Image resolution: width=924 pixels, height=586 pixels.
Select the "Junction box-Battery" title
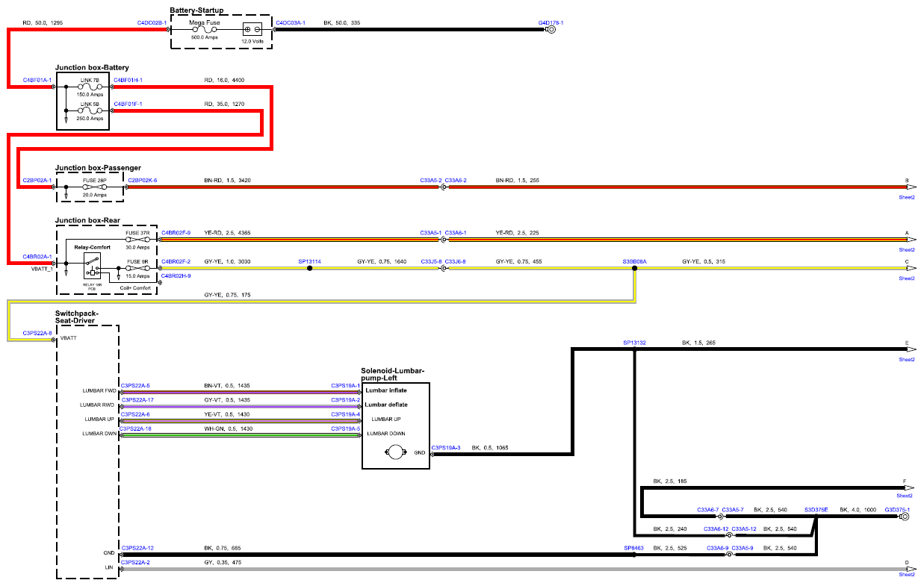pos(92,67)
